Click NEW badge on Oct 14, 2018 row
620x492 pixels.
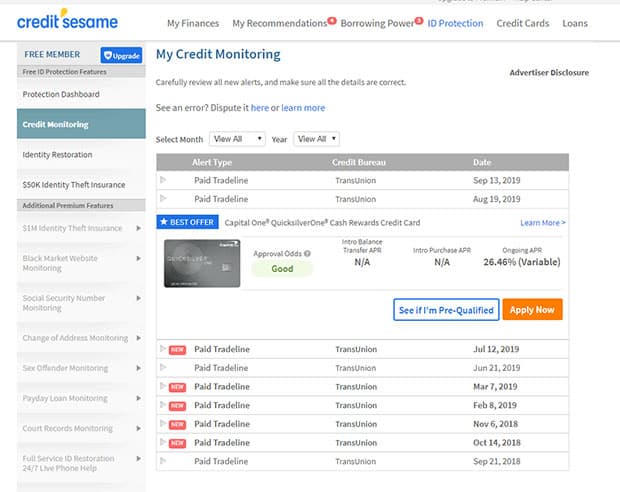click(x=178, y=443)
